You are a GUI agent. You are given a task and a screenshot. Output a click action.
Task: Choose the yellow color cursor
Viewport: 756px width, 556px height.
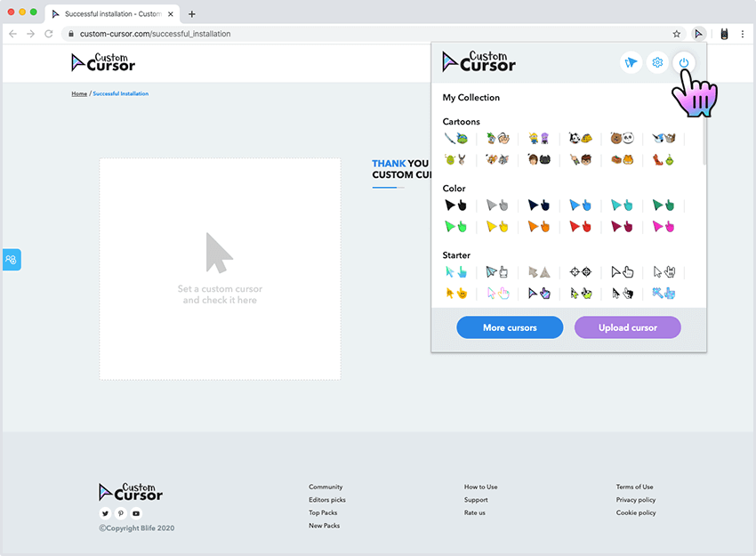tap(497, 227)
